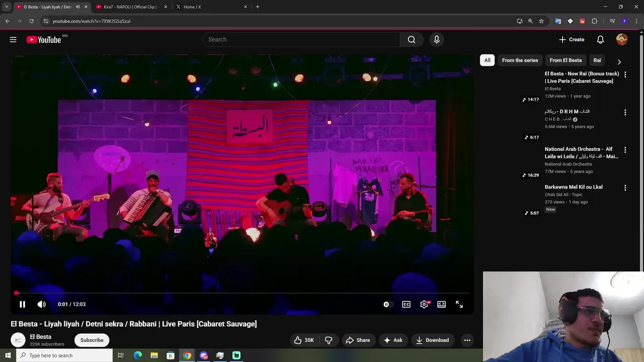Open the tab search dropdown arrow
The width and height of the screenshot is (644, 362).
pyautogui.click(x=7, y=7)
